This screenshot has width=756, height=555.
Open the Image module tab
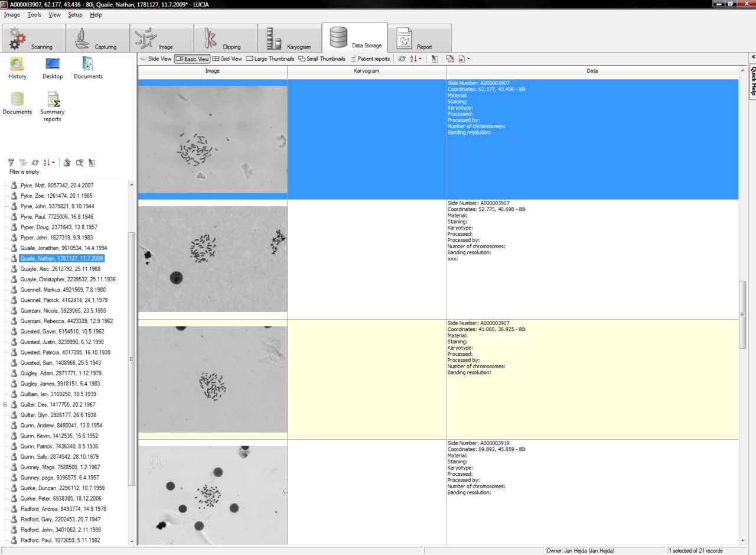click(x=162, y=38)
